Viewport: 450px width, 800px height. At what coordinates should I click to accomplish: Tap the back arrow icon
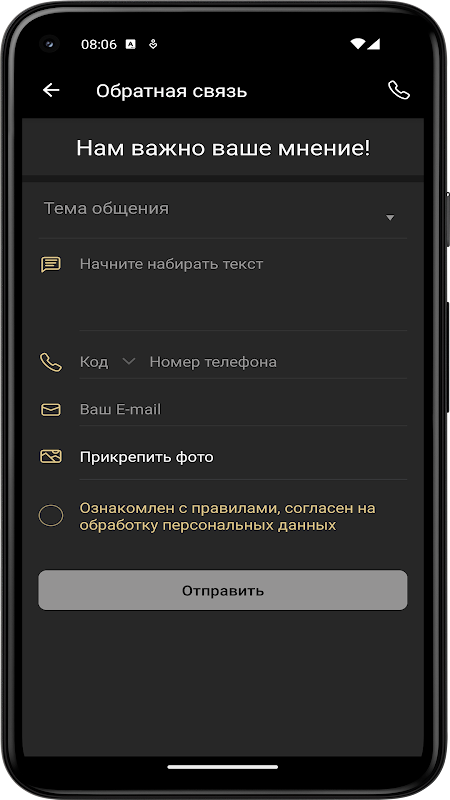51,90
